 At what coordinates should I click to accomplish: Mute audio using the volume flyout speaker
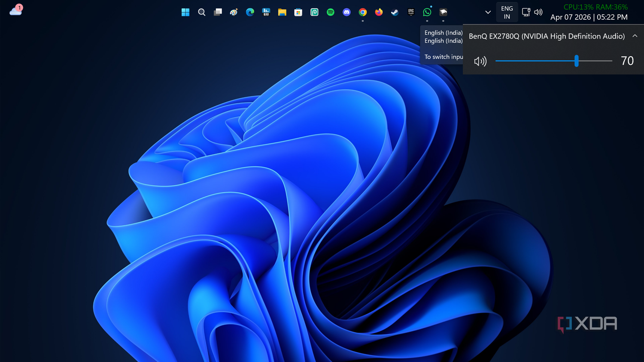click(x=480, y=61)
